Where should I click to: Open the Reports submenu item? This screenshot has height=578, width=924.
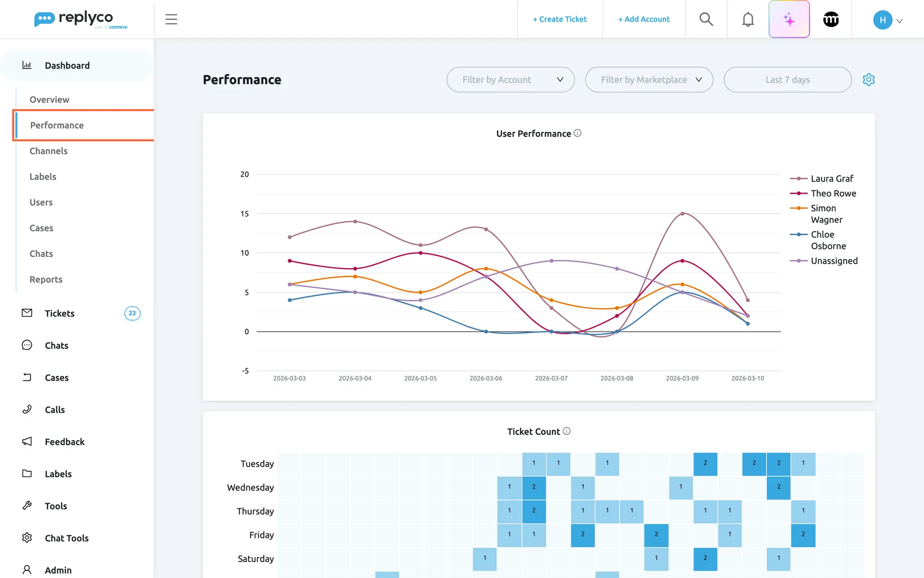pyautogui.click(x=46, y=279)
